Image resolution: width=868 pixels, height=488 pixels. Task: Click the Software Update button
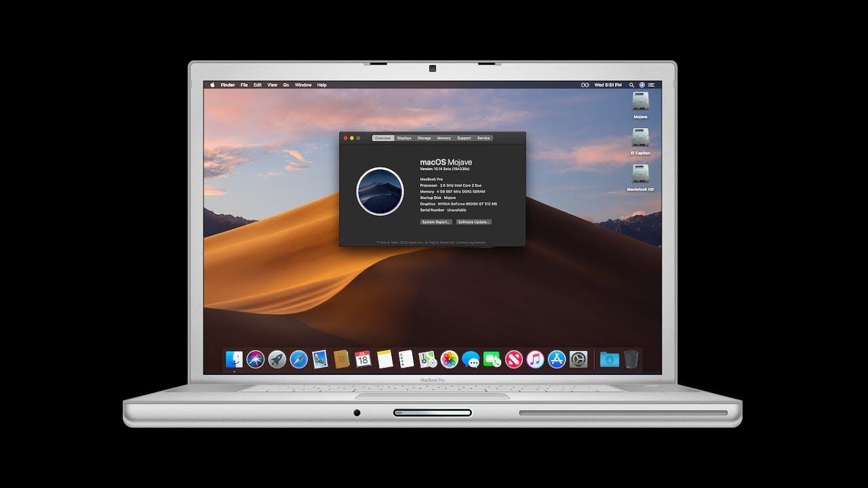[473, 222]
